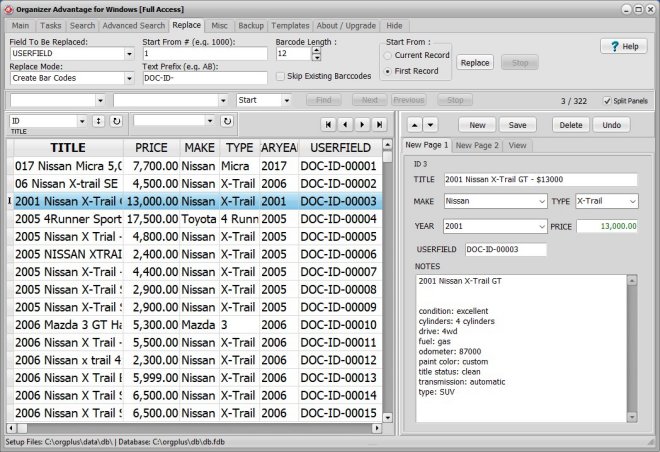Viewport: 660px width, 452px height.
Task: Click Save record button
Action: 517,125
